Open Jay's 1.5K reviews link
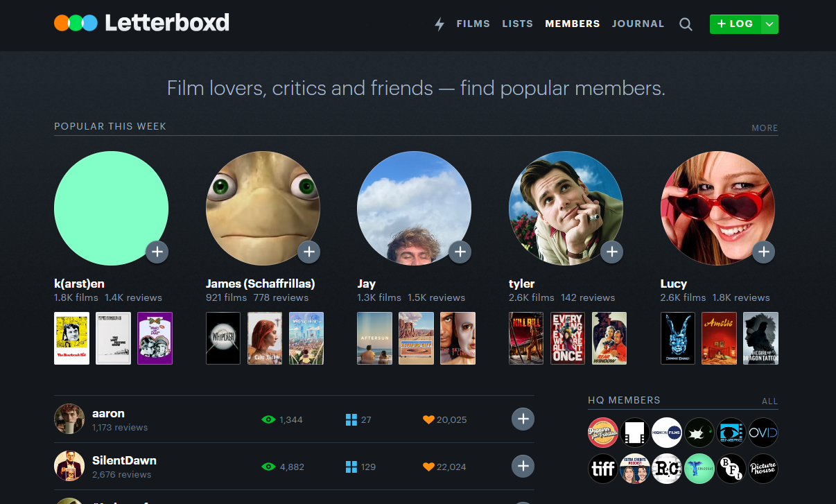Image resolution: width=836 pixels, height=504 pixels. tap(437, 297)
